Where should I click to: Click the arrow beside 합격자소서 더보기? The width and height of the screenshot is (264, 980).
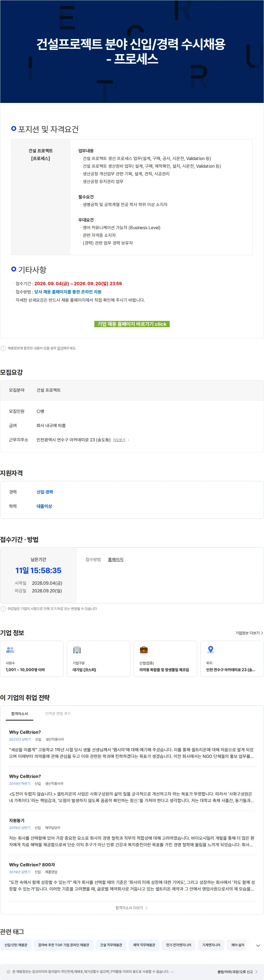click(147, 908)
